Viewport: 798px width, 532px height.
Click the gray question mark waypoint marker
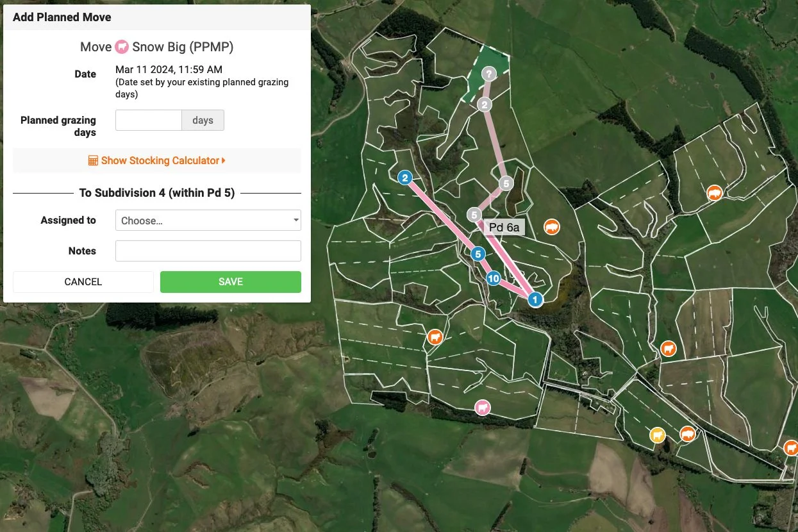pyautogui.click(x=489, y=74)
